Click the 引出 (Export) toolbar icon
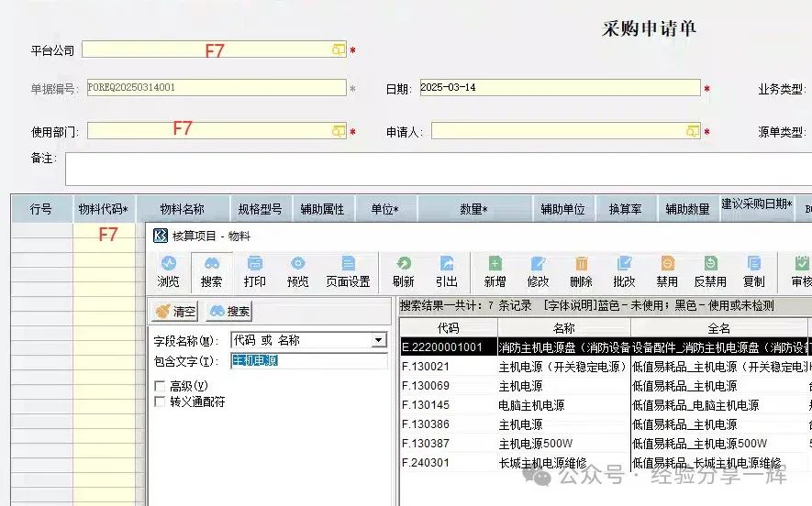Image resolution: width=812 pixels, height=506 pixels. coord(447,271)
